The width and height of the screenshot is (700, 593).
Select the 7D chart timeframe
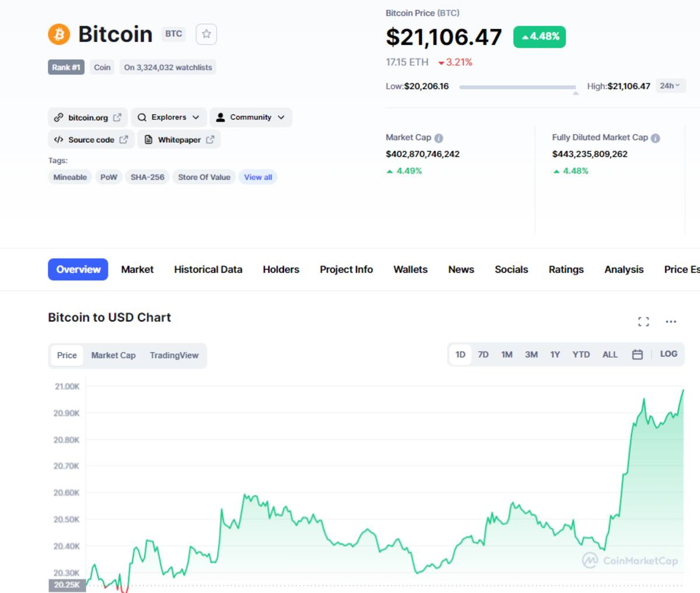(x=483, y=355)
